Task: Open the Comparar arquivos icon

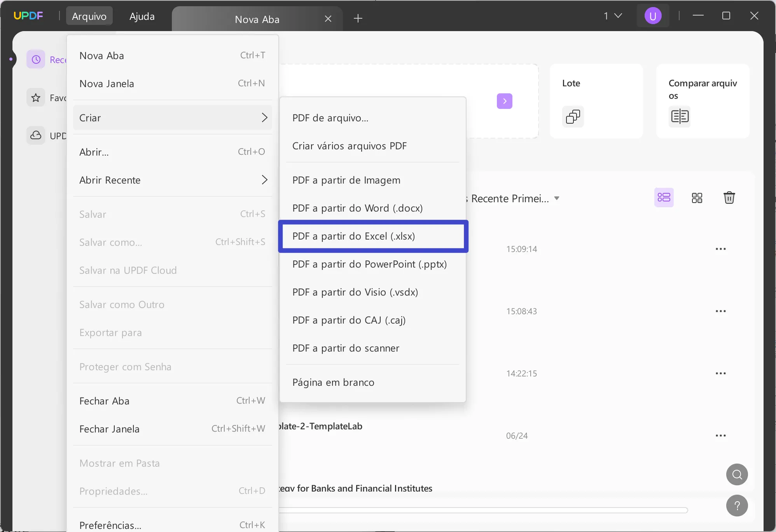Action: pos(680,116)
